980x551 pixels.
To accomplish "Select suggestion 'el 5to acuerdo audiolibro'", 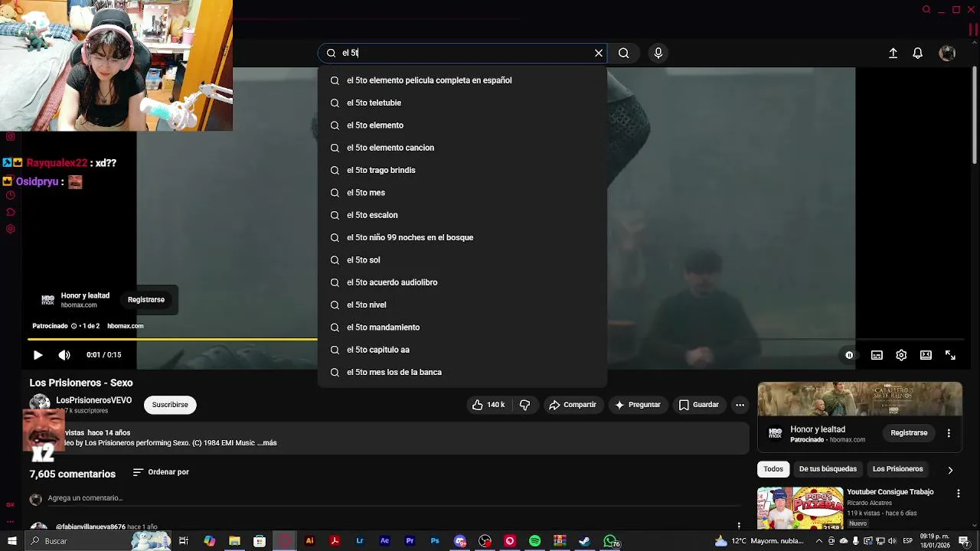I will click(462, 282).
